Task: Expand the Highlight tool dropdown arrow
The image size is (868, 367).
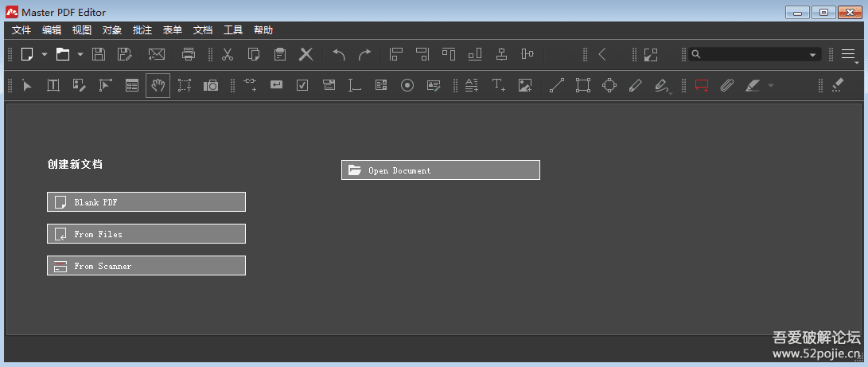Action: (x=770, y=85)
